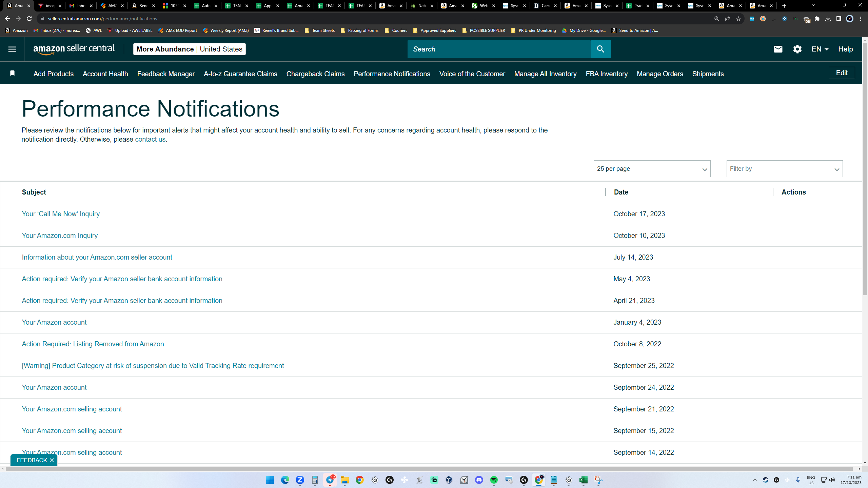Image resolution: width=868 pixels, height=488 pixels.
Task: Open the 'Your Amazon.com Inquiry' notification
Action: pyautogui.click(x=60, y=236)
